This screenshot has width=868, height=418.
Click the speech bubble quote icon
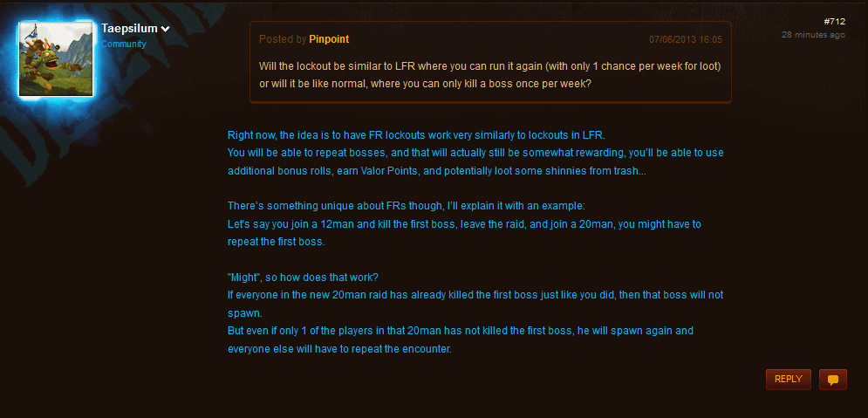coord(833,380)
